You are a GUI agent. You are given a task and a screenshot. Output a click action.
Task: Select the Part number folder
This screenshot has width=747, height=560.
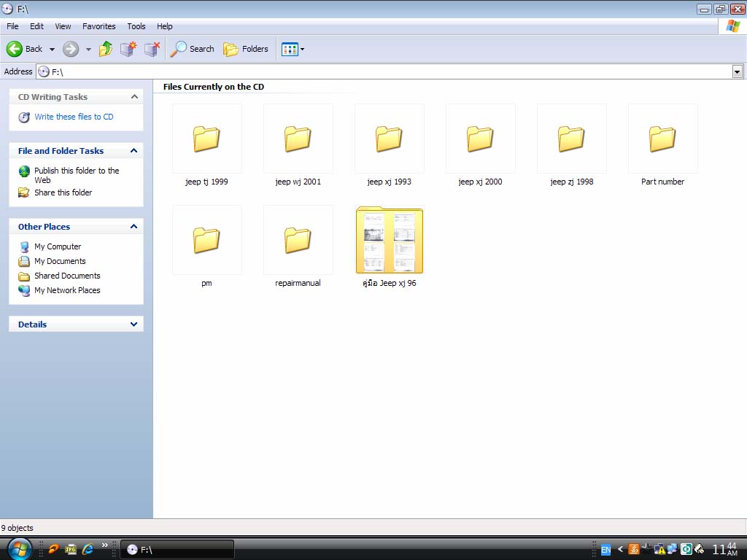tap(662, 139)
